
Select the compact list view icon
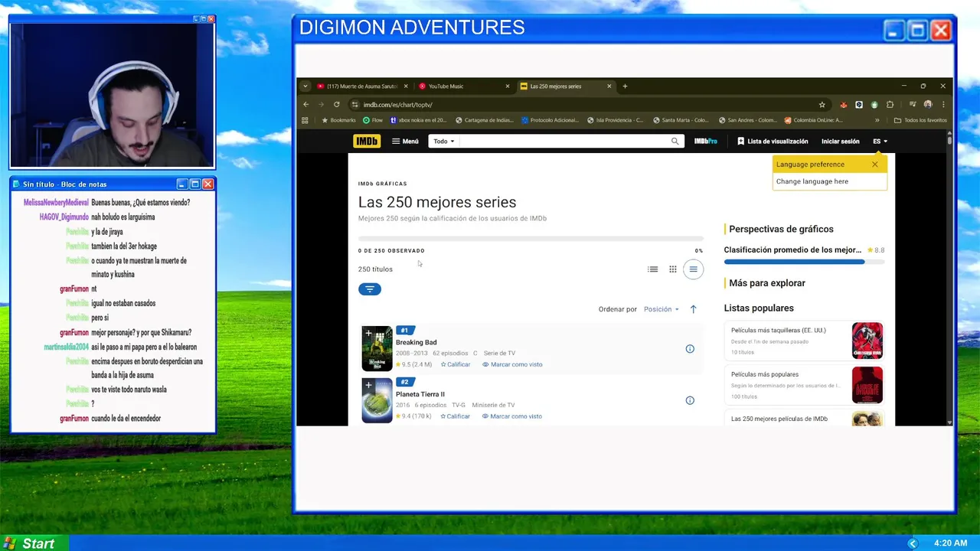pos(693,269)
